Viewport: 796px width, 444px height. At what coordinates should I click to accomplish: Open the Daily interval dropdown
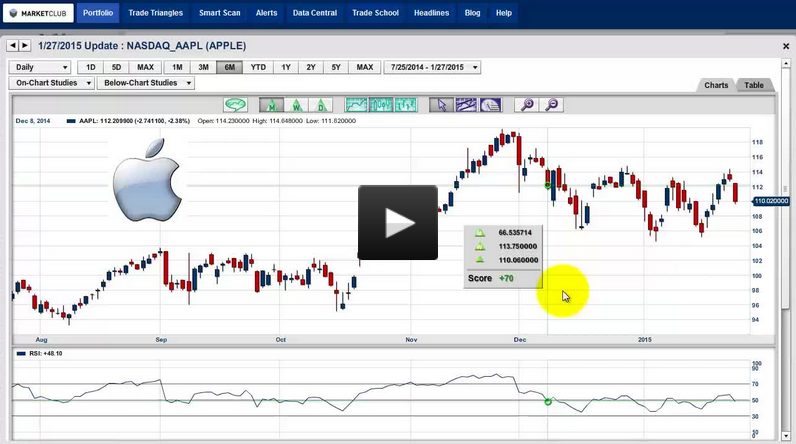pyautogui.click(x=40, y=67)
